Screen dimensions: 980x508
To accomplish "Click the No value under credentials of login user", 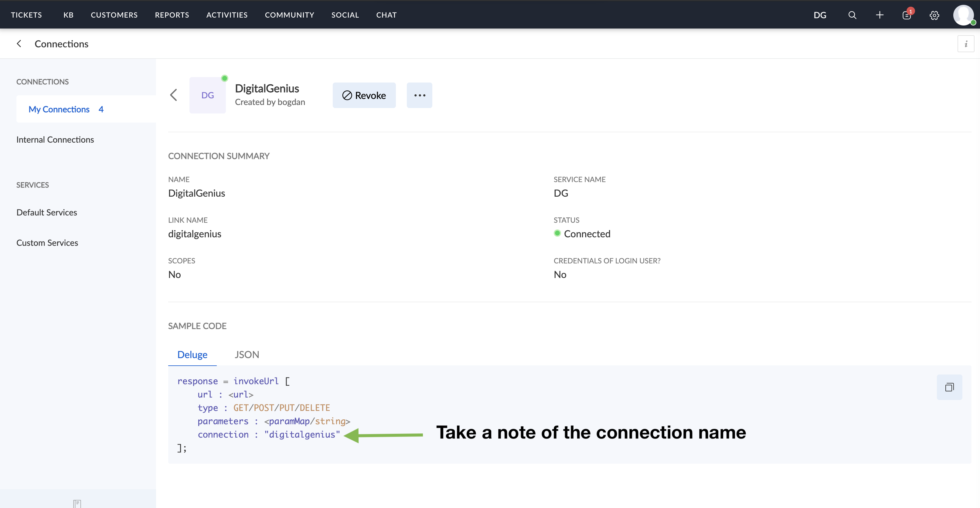I will coord(560,275).
